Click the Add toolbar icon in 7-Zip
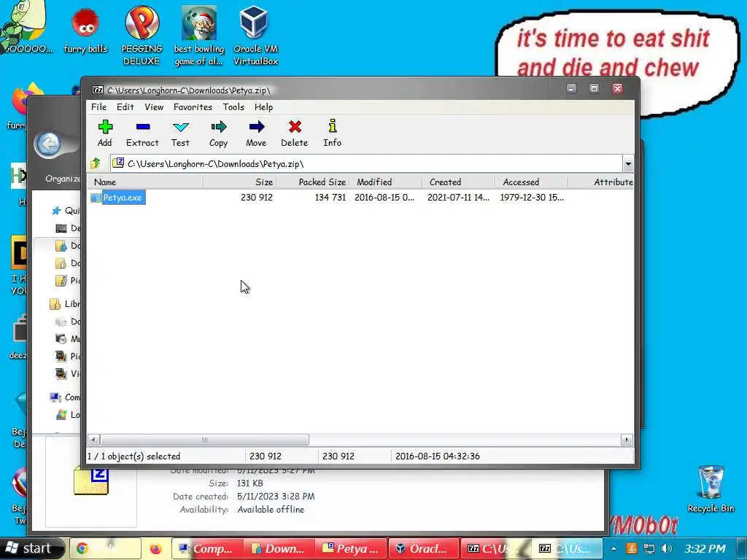This screenshot has width=747, height=560. 105,133
